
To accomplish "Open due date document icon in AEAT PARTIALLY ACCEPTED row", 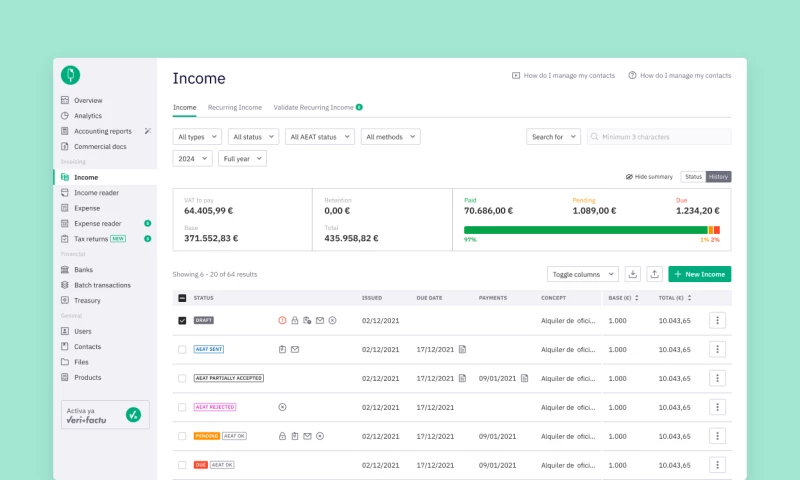I will click(462, 378).
